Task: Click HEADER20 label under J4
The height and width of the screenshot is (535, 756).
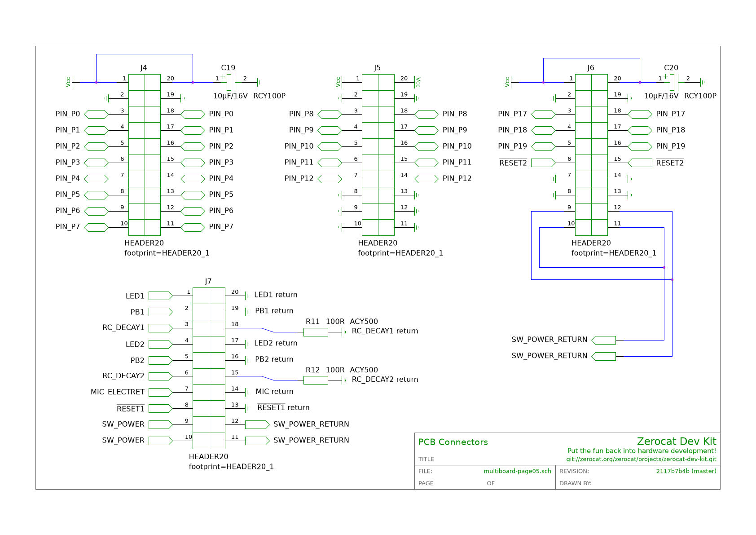Action: coord(144,243)
